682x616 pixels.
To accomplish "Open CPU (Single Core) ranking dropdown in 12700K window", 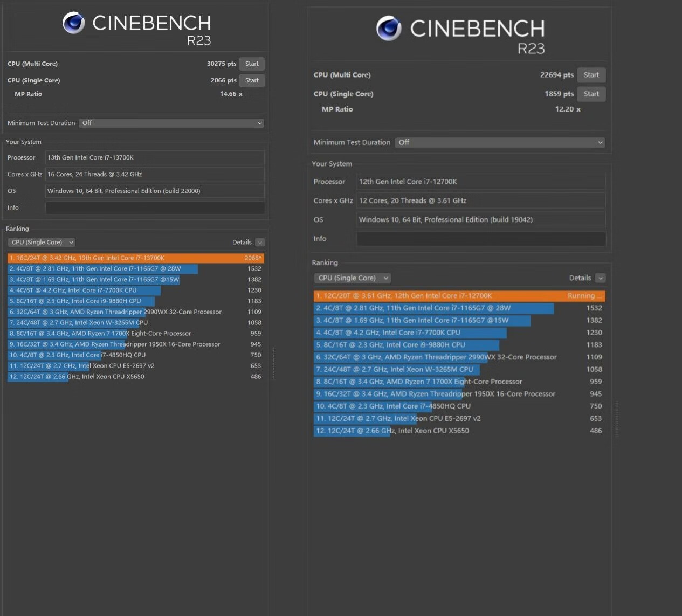I will coord(352,278).
